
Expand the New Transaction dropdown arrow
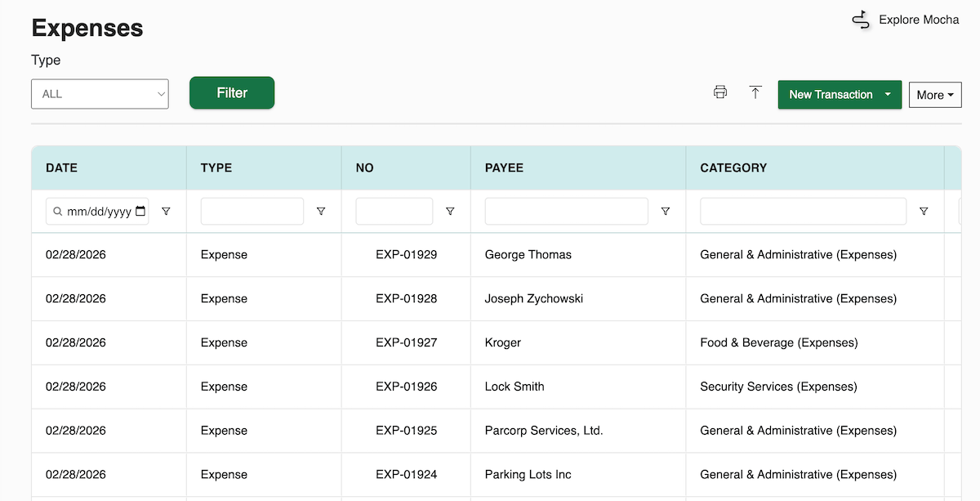click(888, 95)
